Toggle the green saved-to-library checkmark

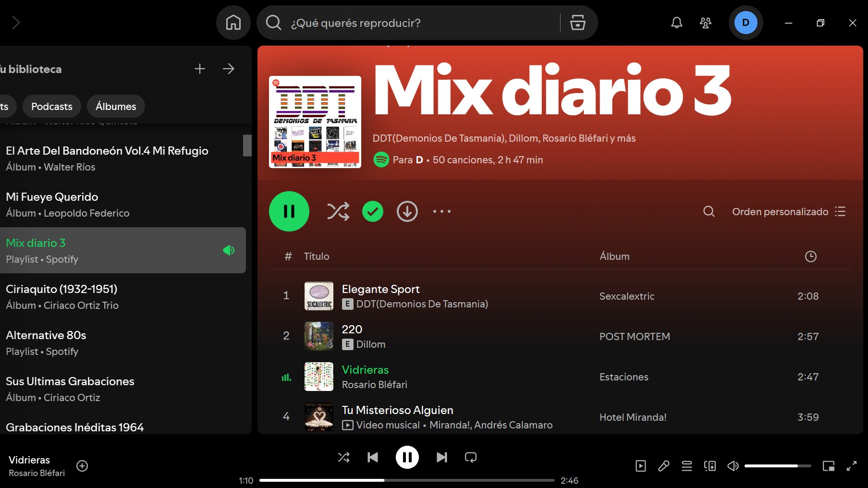tap(373, 211)
